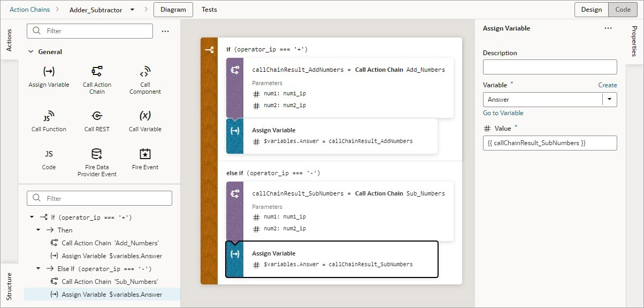Image resolution: width=644 pixels, height=308 pixels.
Task: Switch to Design mode
Action: tap(592, 10)
